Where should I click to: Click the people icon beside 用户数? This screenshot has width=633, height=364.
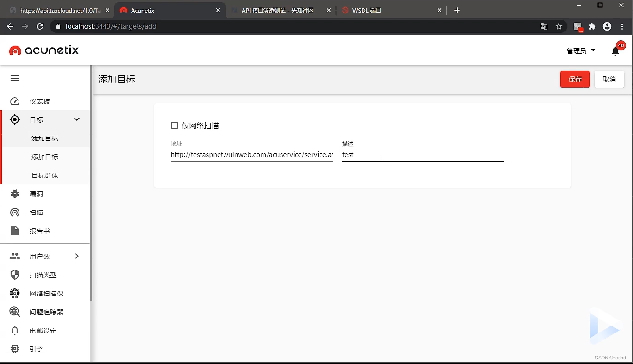click(x=15, y=256)
